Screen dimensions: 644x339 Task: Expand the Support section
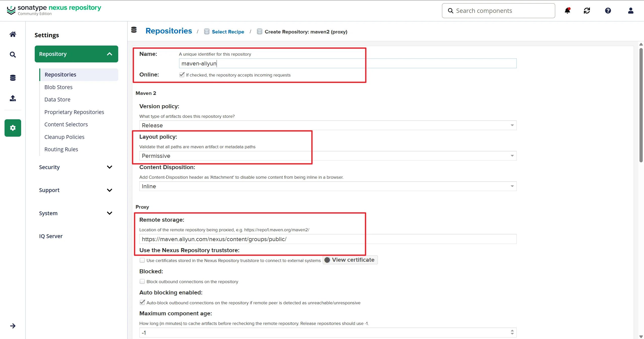[76, 190]
